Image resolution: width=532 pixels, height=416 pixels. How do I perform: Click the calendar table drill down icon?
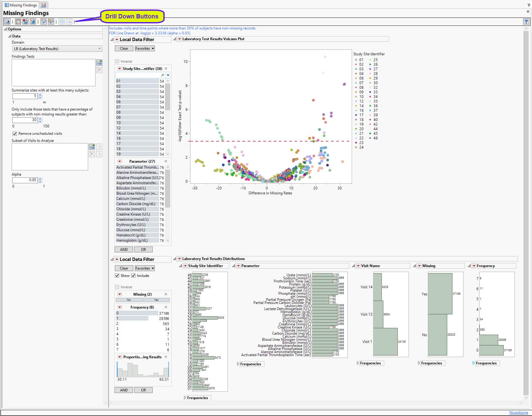18,21
